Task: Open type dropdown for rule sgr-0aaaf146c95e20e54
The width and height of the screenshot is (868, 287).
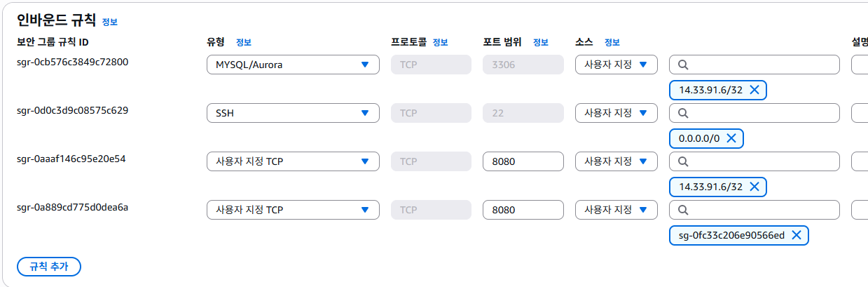Action: point(293,161)
